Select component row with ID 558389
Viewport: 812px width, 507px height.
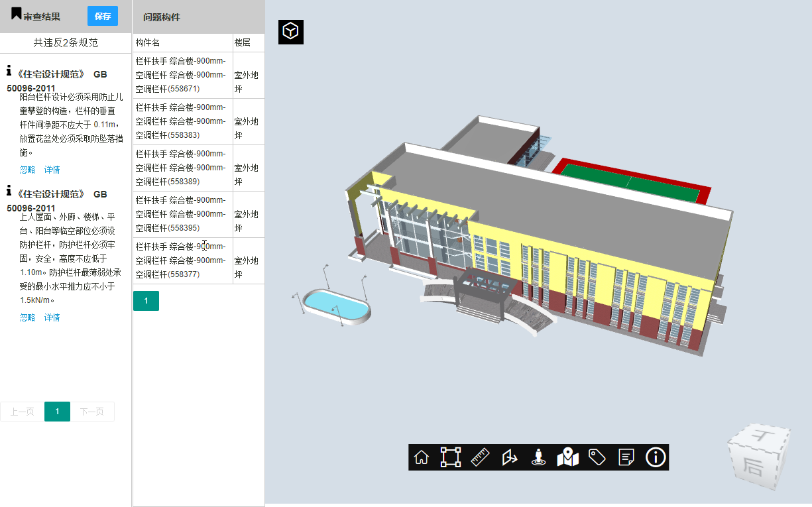[x=182, y=168]
